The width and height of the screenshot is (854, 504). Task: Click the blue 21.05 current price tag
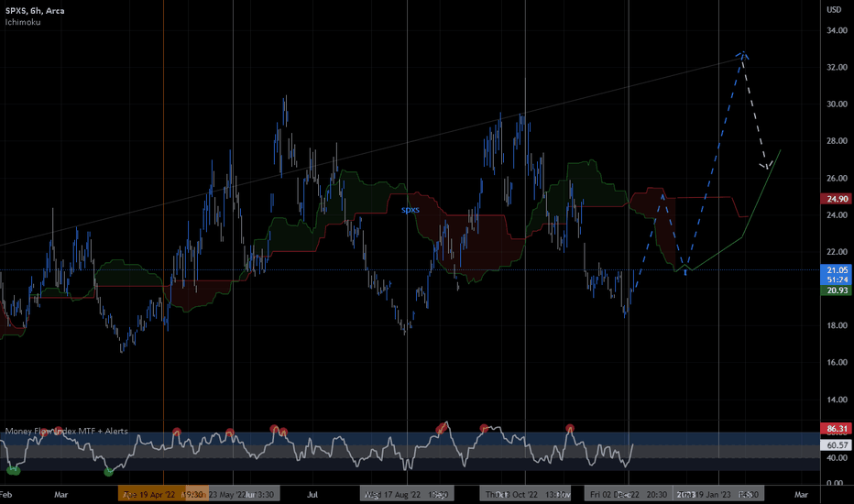[836, 269]
